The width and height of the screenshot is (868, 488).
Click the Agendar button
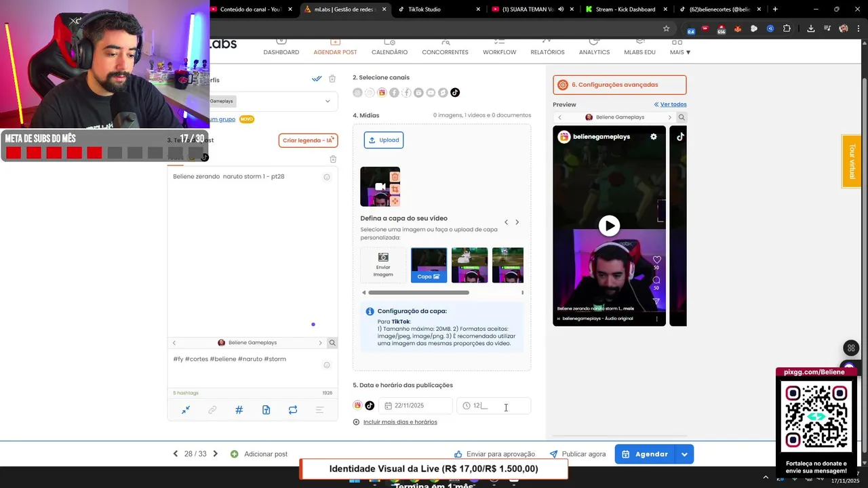pos(646,454)
